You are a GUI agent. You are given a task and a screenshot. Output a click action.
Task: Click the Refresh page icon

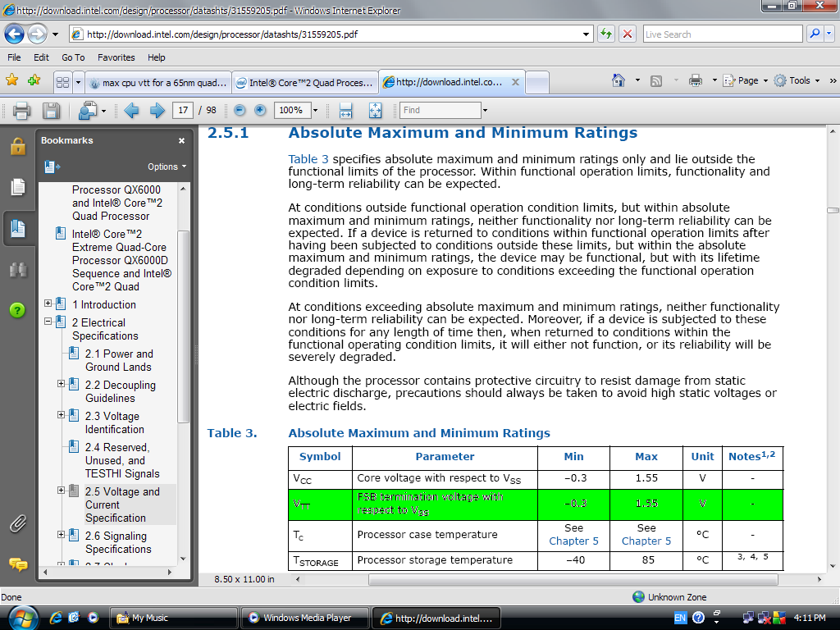tap(606, 34)
